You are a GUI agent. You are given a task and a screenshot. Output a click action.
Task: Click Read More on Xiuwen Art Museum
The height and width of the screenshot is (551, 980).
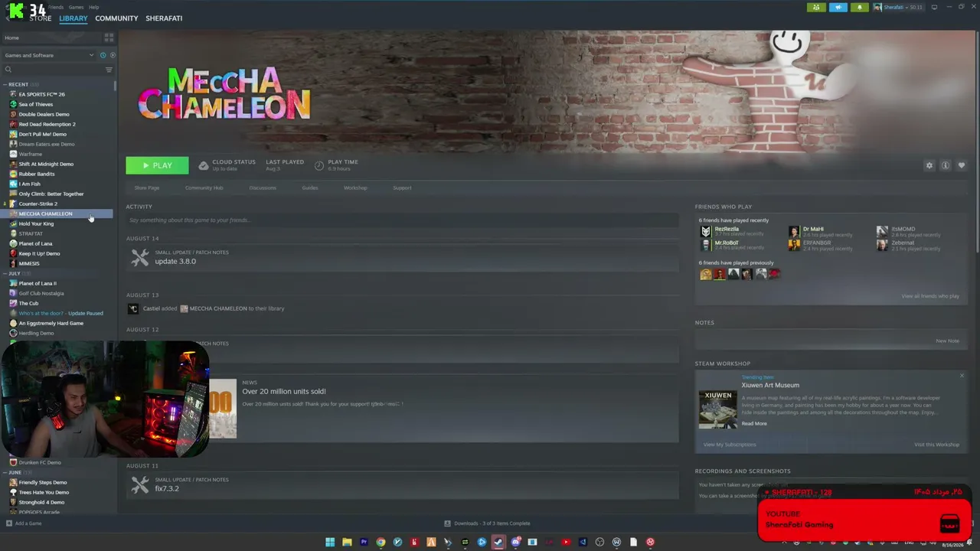(x=754, y=423)
